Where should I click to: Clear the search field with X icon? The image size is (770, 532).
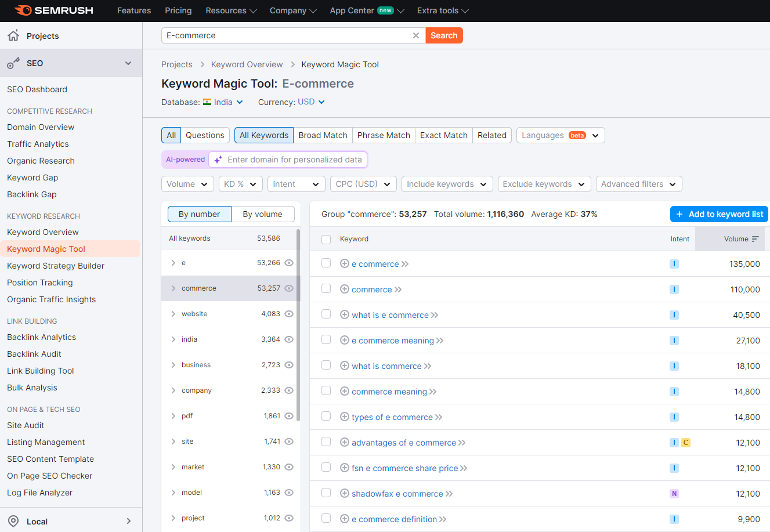[415, 35]
